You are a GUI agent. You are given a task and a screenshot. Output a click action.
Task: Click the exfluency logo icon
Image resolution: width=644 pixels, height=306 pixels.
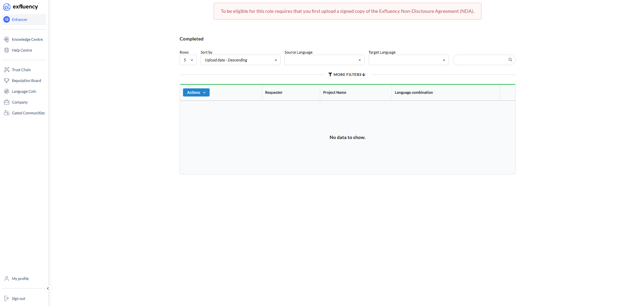(7, 7)
